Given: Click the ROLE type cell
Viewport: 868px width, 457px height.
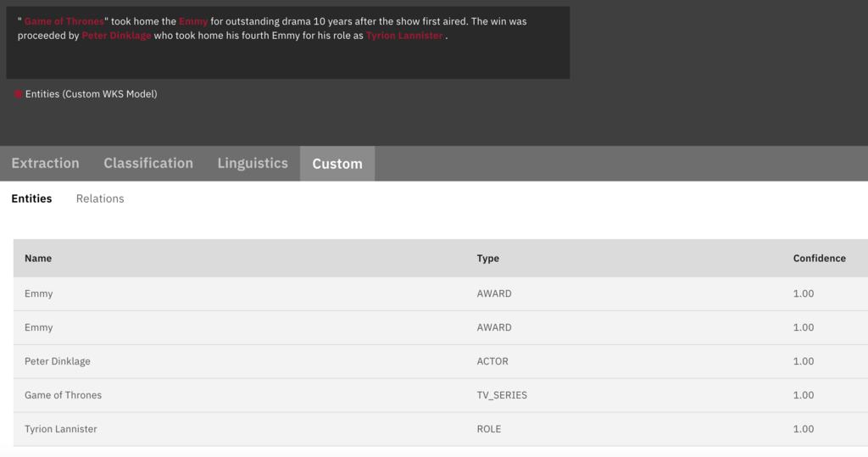Looking at the screenshot, I should coord(489,429).
